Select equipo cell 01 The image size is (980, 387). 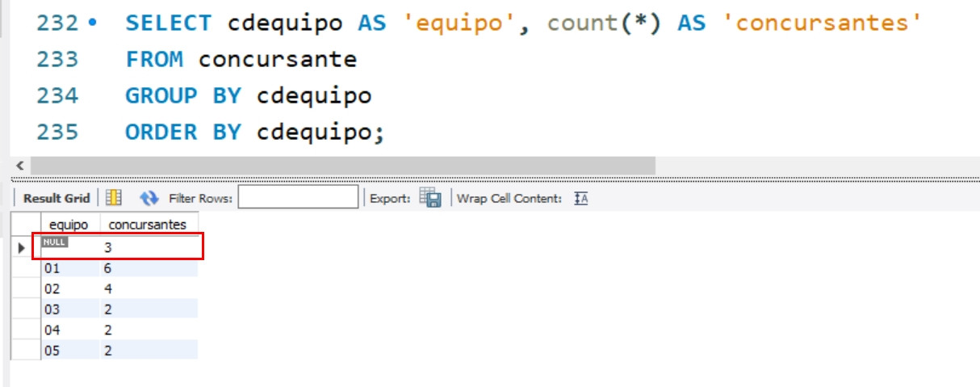(69, 268)
